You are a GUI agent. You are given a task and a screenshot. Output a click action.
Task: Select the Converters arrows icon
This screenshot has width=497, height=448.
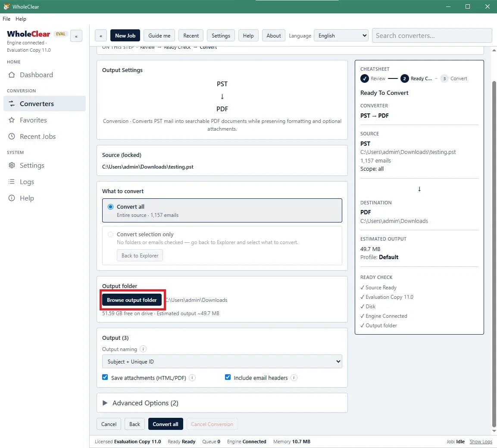(x=12, y=103)
